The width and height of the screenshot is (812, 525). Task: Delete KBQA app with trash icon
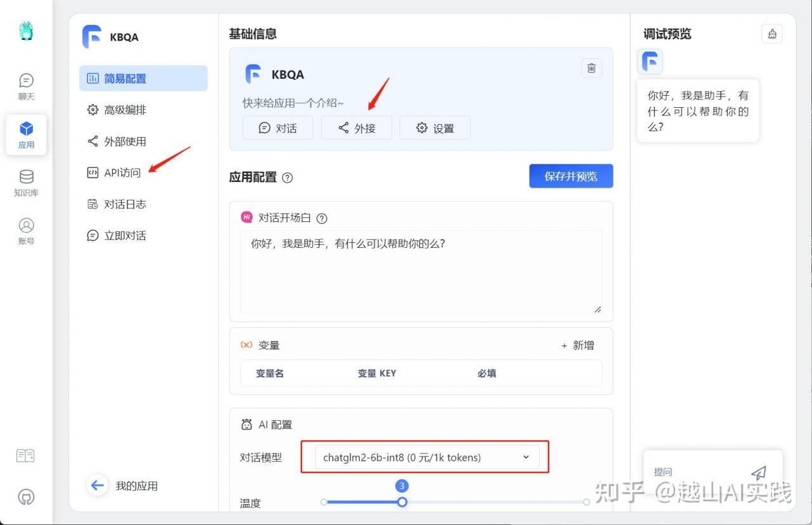point(591,68)
